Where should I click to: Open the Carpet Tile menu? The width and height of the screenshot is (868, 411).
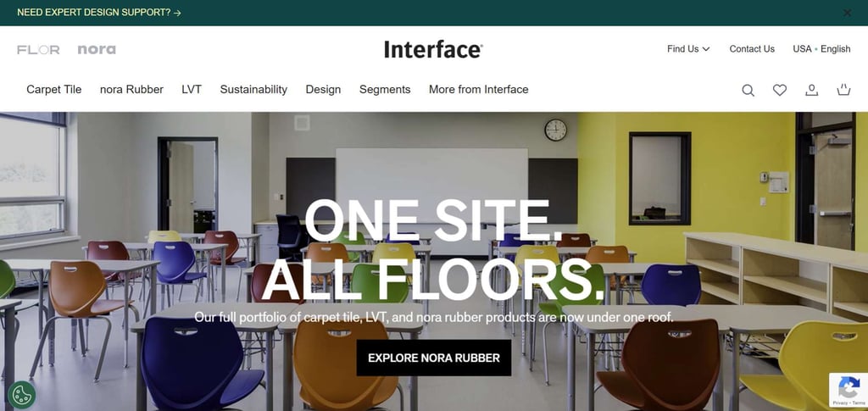click(54, 90)
